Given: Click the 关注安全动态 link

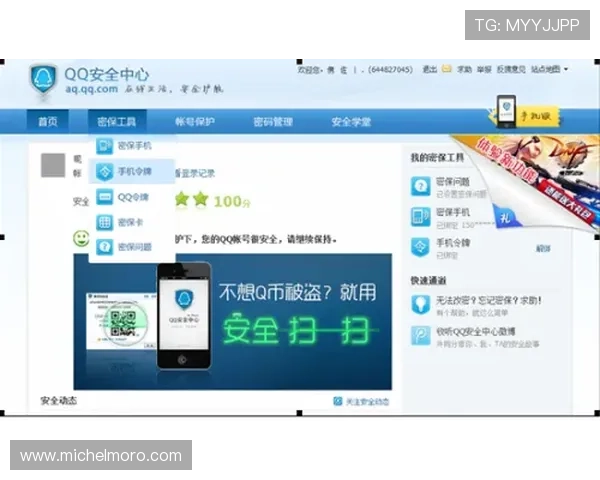Looking at the screenshot, I should click(x=367, y=402).
